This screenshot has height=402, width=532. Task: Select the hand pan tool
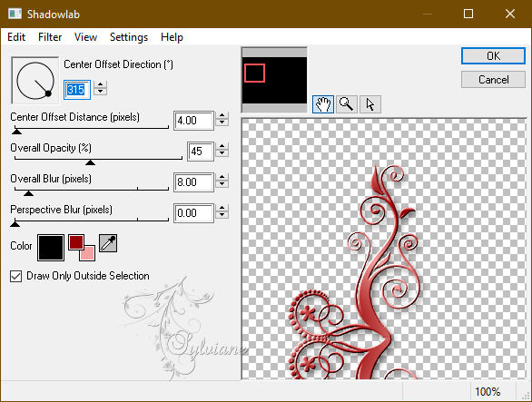(x=322, y=104)
